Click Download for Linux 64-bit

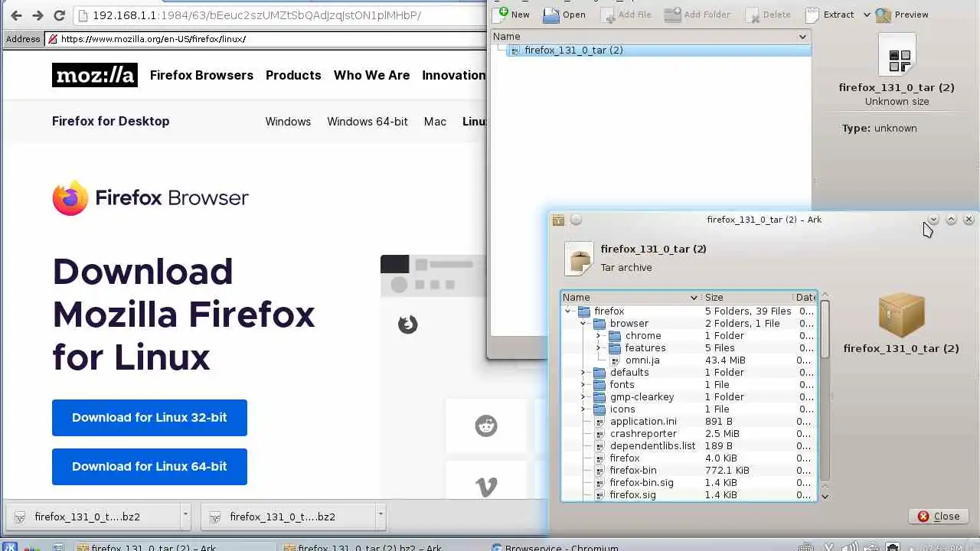149,467
